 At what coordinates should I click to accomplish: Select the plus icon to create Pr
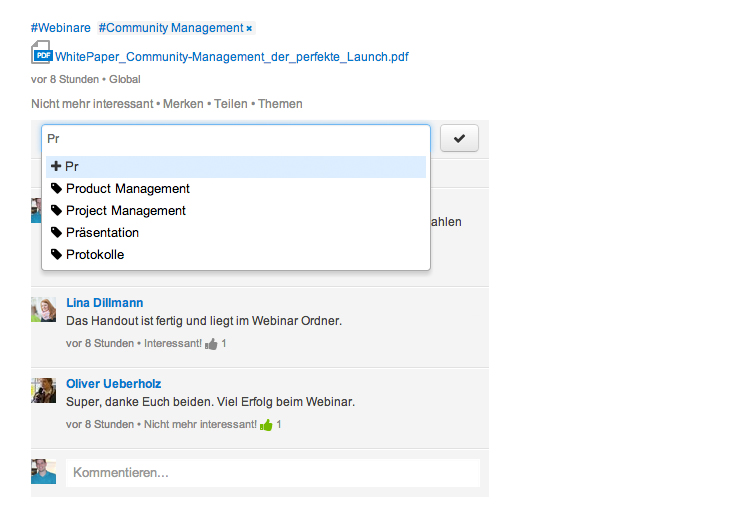pyautogui.click(x=56, y=166)
